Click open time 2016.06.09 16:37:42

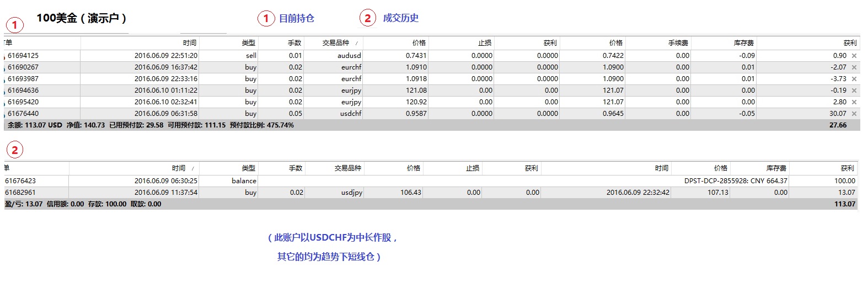(x=166, y=67)
